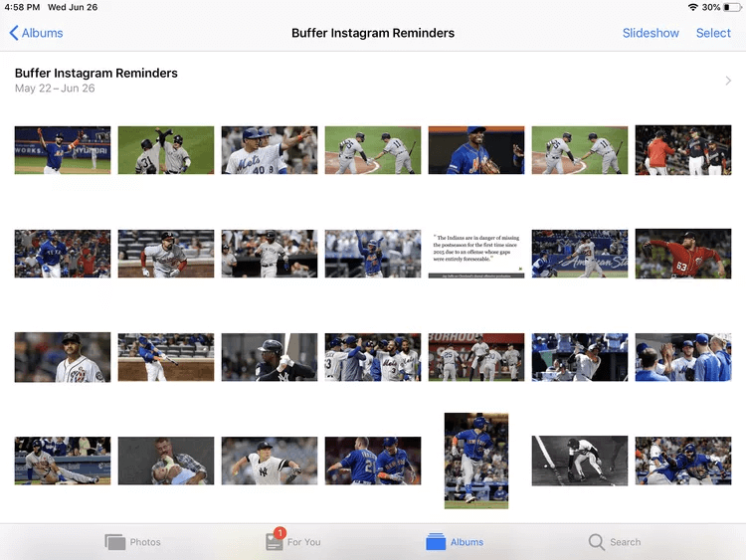Screen dimensions: 746x560
Task: Open the Mets player sliding photo
Action: point(683,461)
